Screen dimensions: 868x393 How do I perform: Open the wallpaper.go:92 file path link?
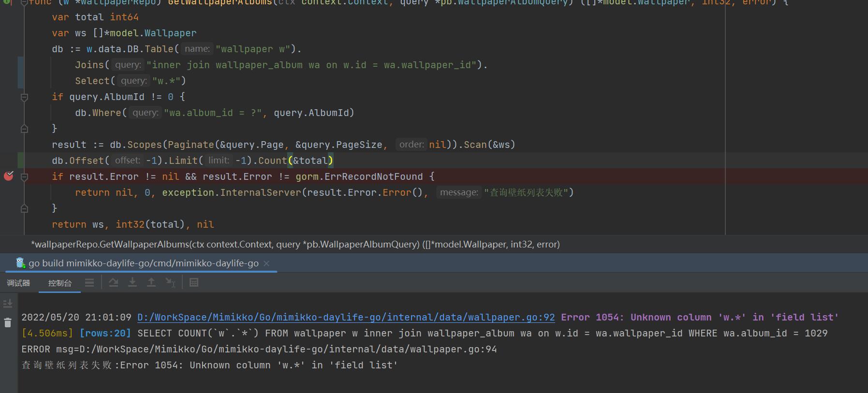coord(346,317)
